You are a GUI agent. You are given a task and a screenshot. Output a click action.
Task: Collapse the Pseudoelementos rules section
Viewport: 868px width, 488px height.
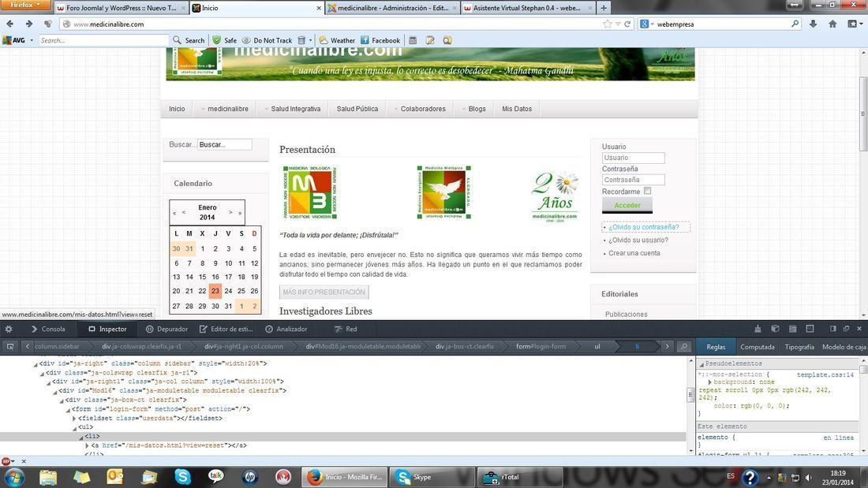pyautogui.click(x=702, y=364)
